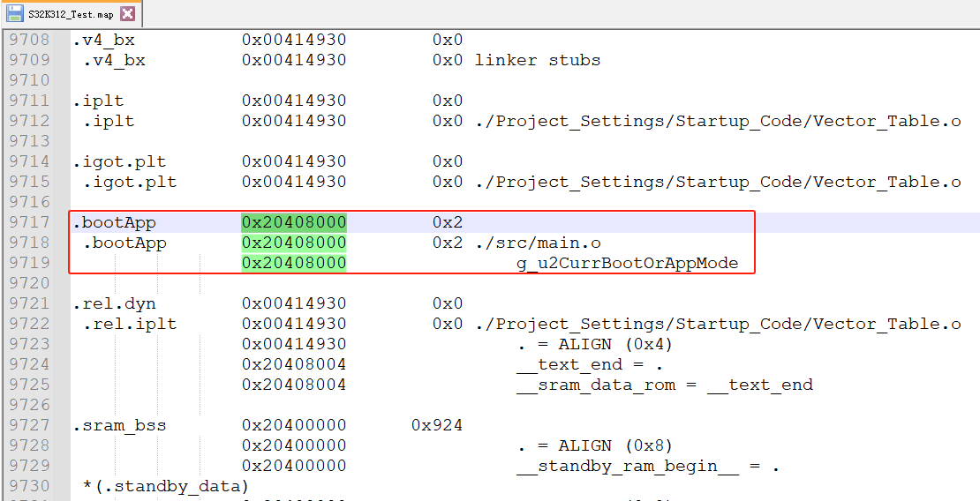Viewport: 980px width, 501px height.
Task: Click the .sram_bss section name
Action: click(x=119, y=425)
